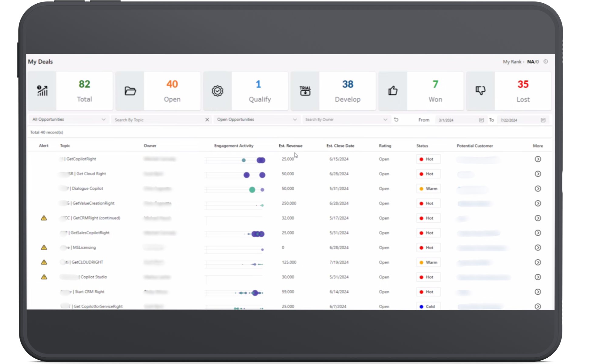Click warning alert icon for MSLicensing

(x=44, y=248)
